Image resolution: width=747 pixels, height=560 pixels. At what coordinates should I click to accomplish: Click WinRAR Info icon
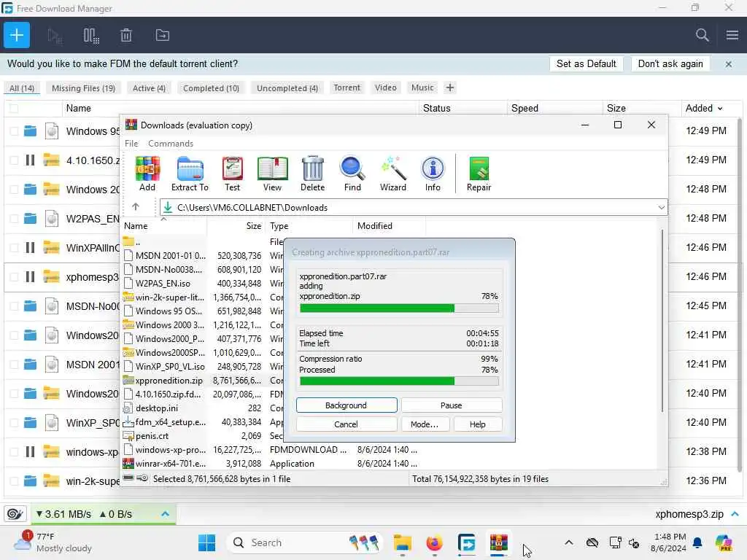pyautogui.click(x=433, y=174)
